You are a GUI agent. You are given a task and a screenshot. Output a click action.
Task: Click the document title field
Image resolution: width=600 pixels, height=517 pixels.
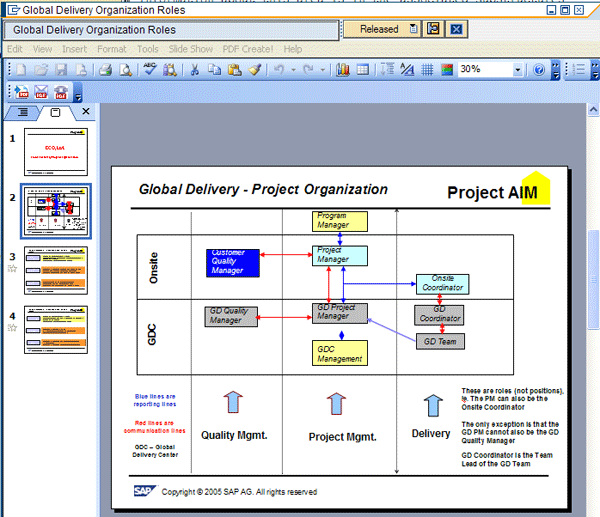[x=171, y=30]
